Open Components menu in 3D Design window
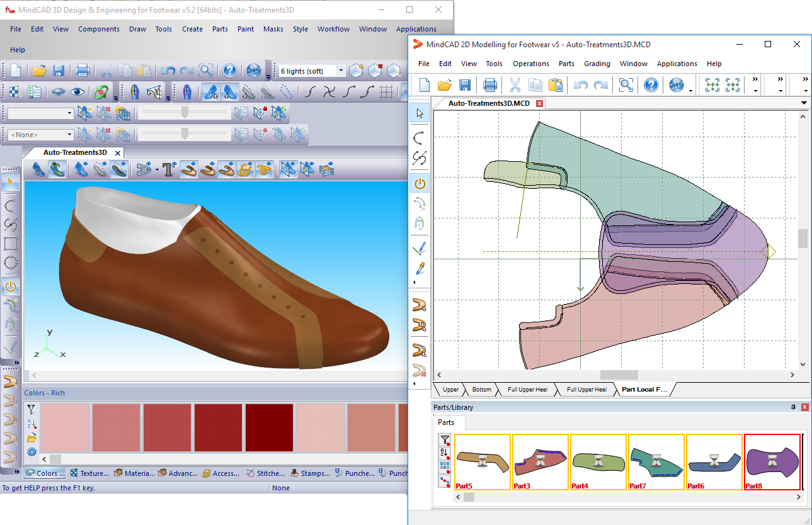 (99, 29)
